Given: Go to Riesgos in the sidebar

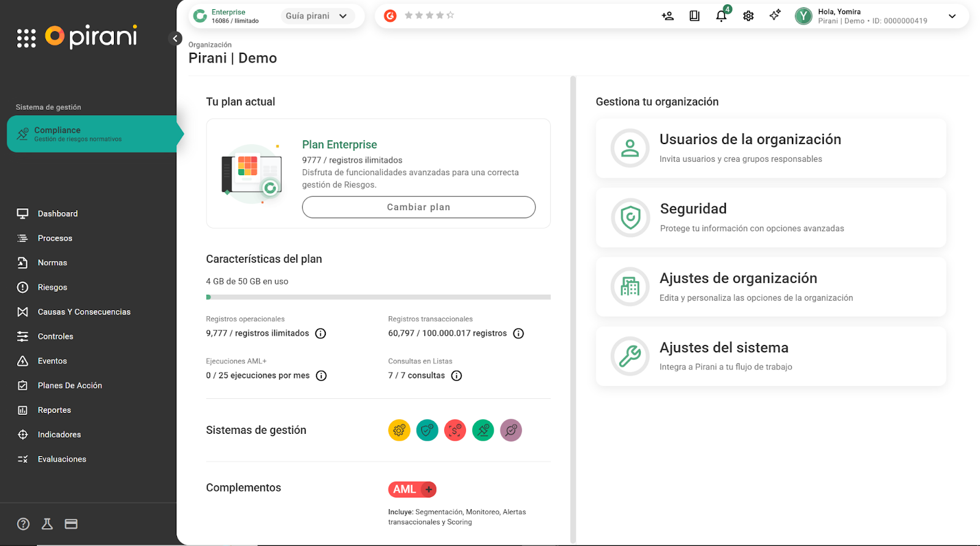Looking at the screenshot, I should (53, 287).
